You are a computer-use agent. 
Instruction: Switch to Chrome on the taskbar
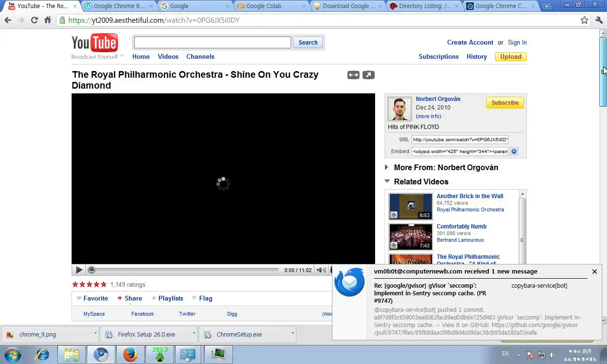coord(101,355)
